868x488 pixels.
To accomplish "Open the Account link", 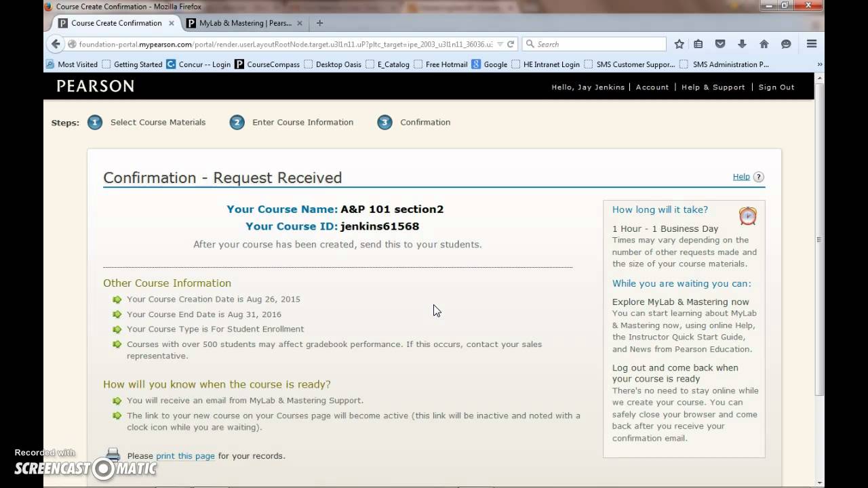I will click(x=652, y=87).
